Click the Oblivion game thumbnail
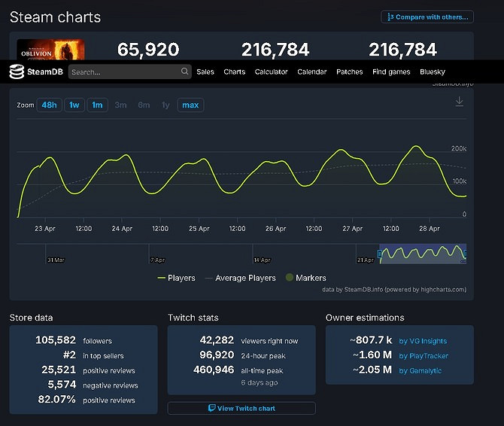Image resolution: width=504 pixels, height=426 pixels. click(50, 49)
